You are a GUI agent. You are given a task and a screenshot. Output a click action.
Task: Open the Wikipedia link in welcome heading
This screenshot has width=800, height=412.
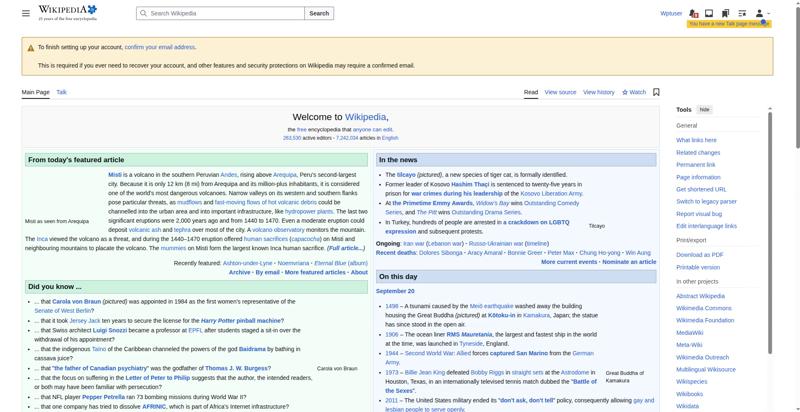[365, 117]
